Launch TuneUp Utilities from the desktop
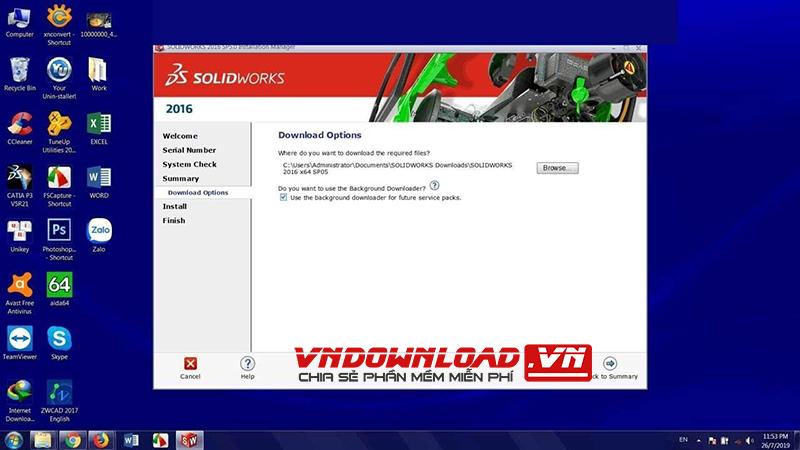 59,132
